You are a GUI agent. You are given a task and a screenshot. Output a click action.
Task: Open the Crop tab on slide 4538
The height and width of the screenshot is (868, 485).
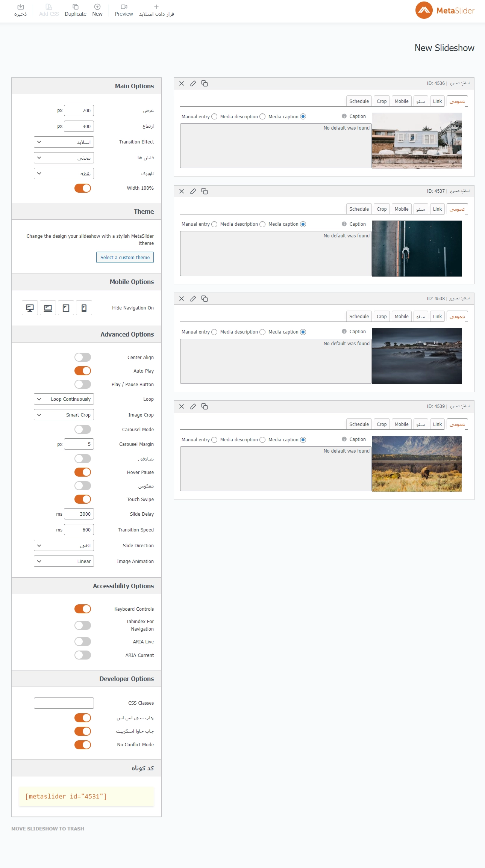pyautogui.click(x=382, y=317)
